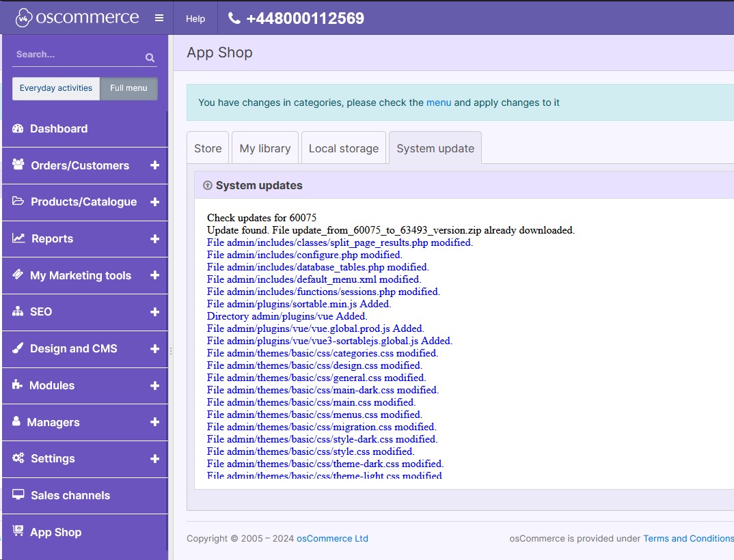This screenshot has height=560, width=734.
Task: Open the My library tab
Action: pos(265,148)
